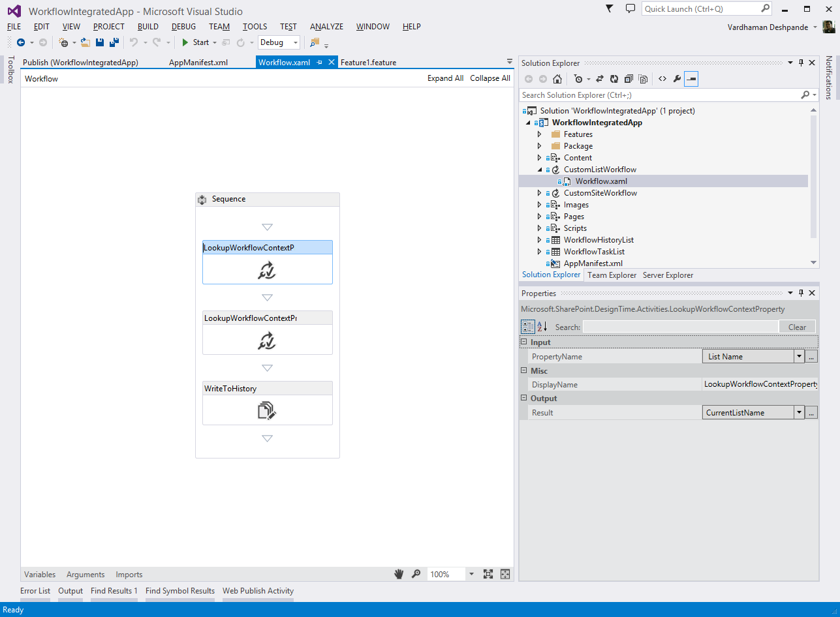The height and width of the screenshot is (617, 840).
Task: Collapse the Output category in Properties
Action: (523, 398)
